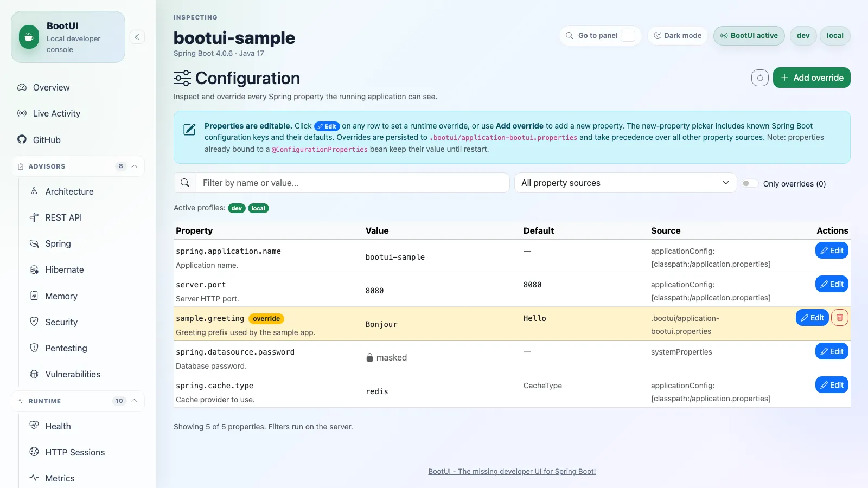This screenshot has height=488, width=868.
Task: Toggle the Only overrides switch
Action: pos(750,183)
